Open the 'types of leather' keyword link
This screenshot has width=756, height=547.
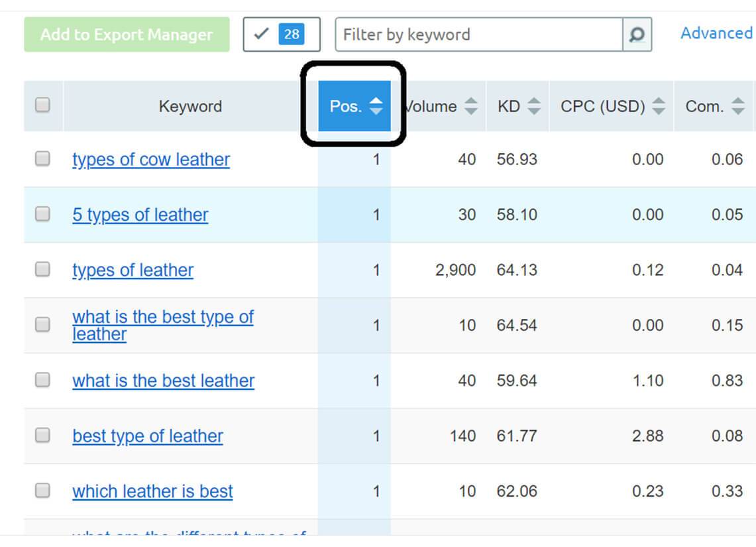point(133,270)
